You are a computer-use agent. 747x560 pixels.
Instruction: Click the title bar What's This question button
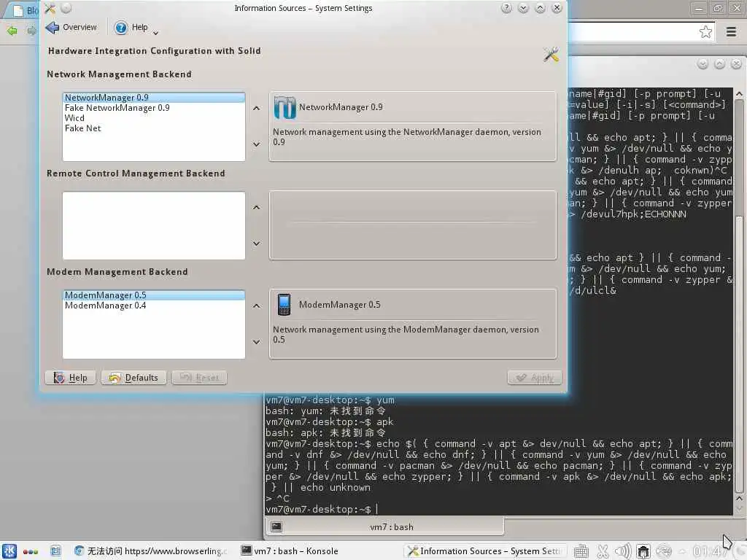click(x=506, y=8)
